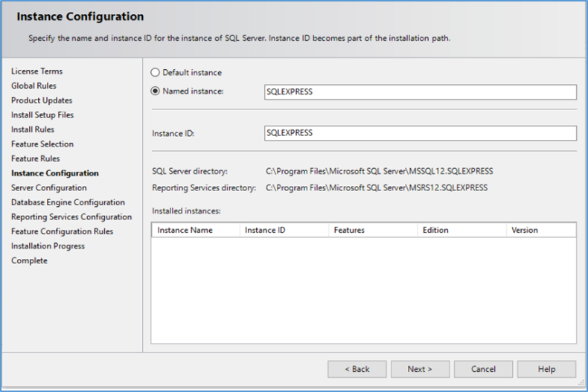The image size is (588, 392).
Task: Click the Instance ID field label
Action: pos(173,133)
